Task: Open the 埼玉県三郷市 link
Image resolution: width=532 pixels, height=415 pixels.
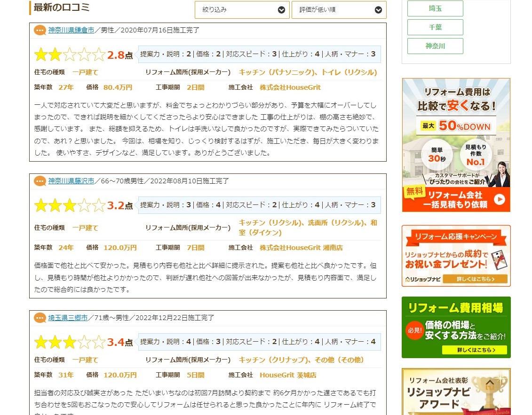Action: point(68,318)
